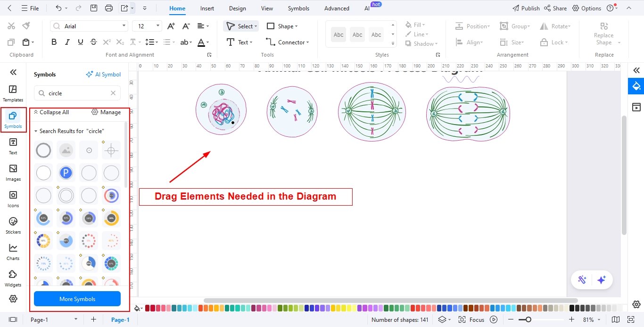Click the Print icon
The width and height of the screenshot is (644, 327).
[x=109, y=8]
